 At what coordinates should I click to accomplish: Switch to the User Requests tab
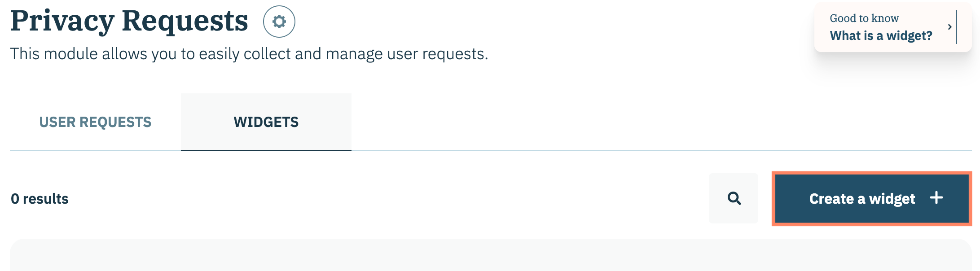click(95, 122)
